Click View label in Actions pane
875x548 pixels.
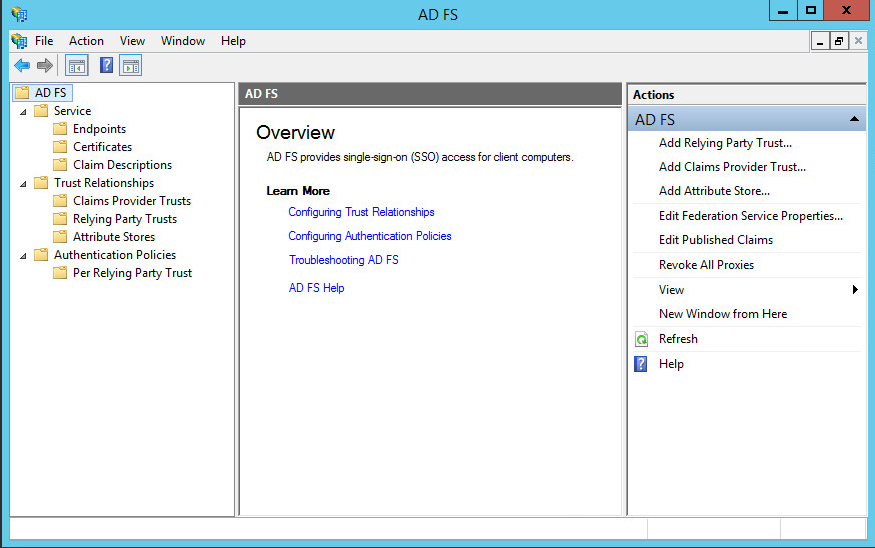coord(671,290)
